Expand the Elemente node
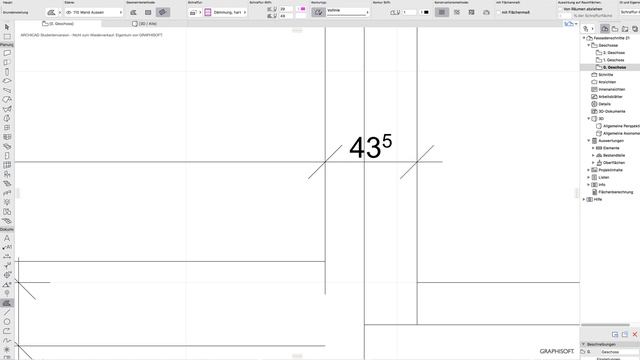640x360 pixels. pyautogui.click(x=593, y=148)
